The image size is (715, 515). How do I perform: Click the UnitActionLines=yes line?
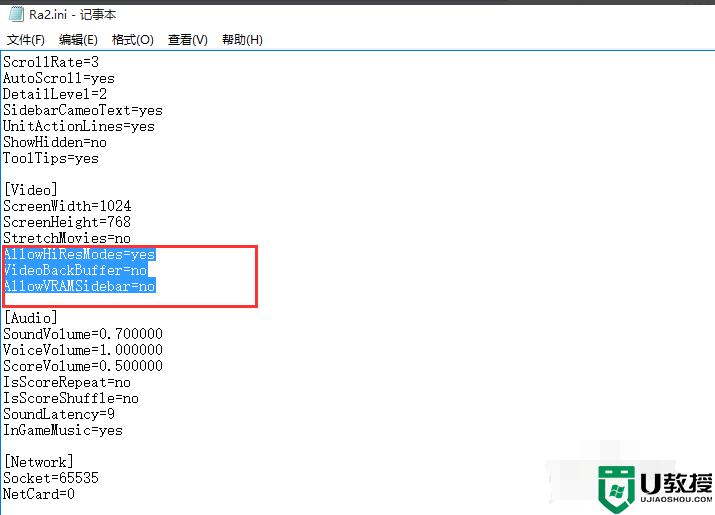coord(79,126)
